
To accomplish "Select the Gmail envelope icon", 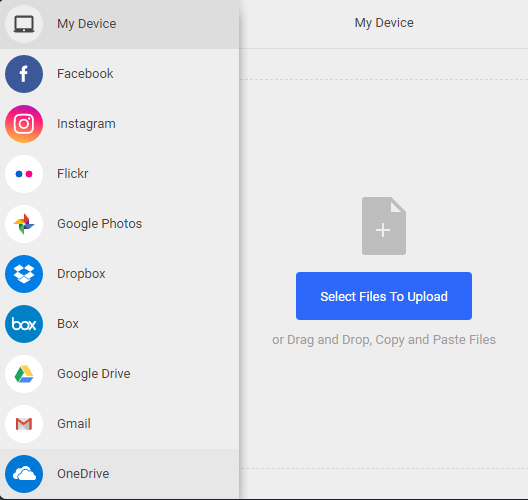I will click(24, 424).
